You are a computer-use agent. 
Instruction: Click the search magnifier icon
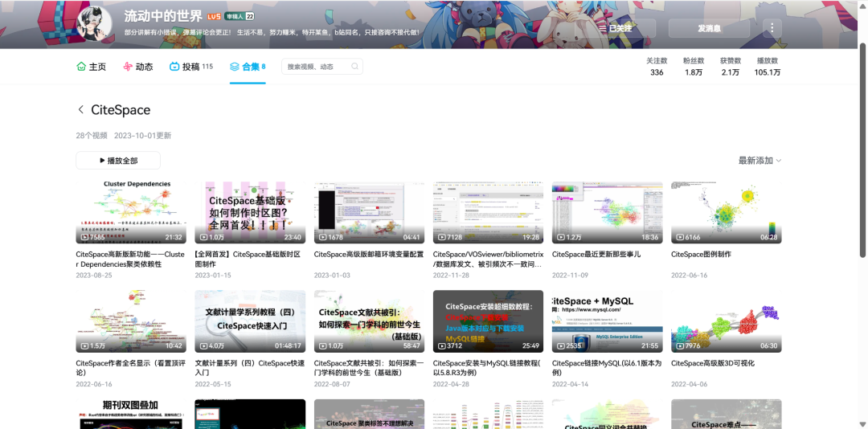pos(355,67)
